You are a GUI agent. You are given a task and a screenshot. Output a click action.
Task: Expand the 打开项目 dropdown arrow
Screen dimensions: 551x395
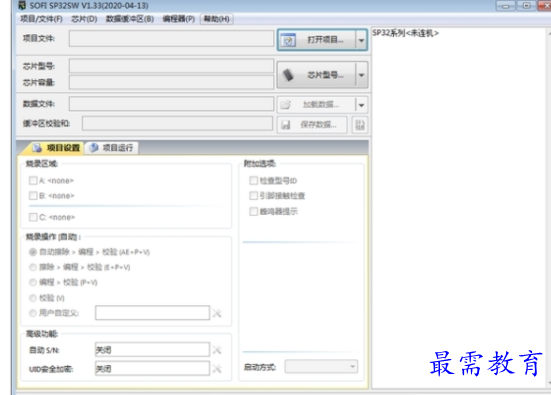coord(361,40)
